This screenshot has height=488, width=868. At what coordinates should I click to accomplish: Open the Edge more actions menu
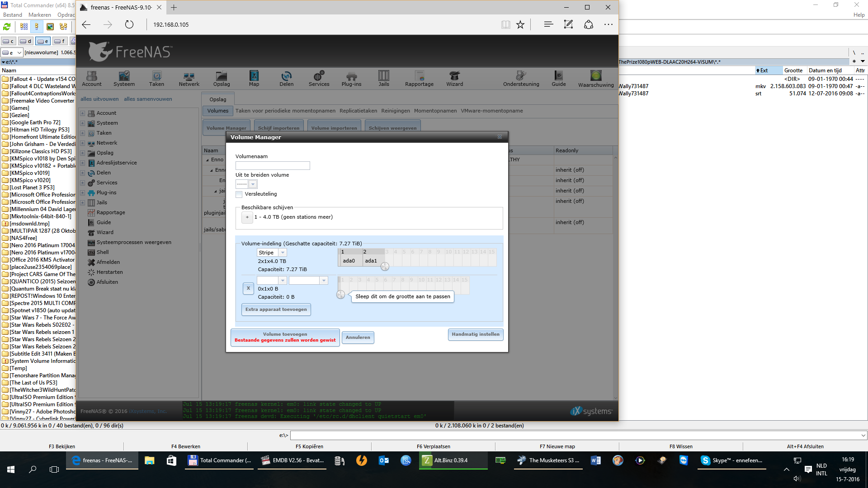609,24
